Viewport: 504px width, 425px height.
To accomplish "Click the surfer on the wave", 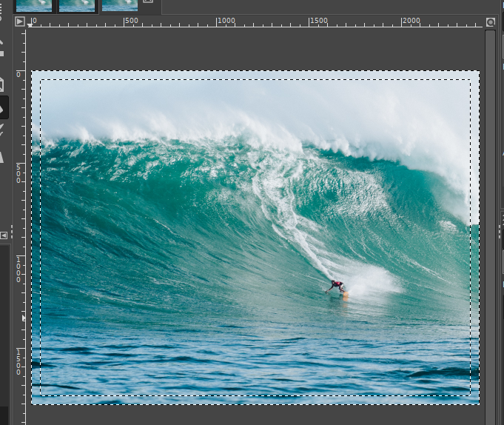I will pos(337,285).
